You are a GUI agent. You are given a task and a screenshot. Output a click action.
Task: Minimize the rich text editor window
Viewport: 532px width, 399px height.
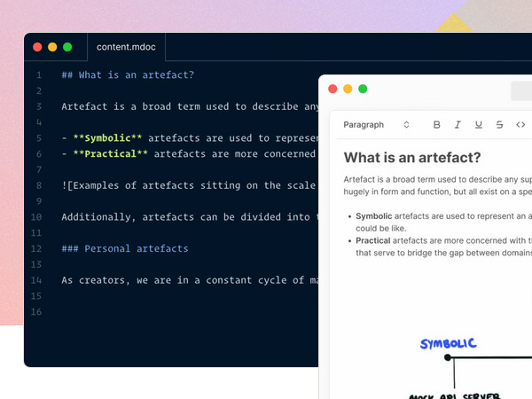tap(348, 89)
